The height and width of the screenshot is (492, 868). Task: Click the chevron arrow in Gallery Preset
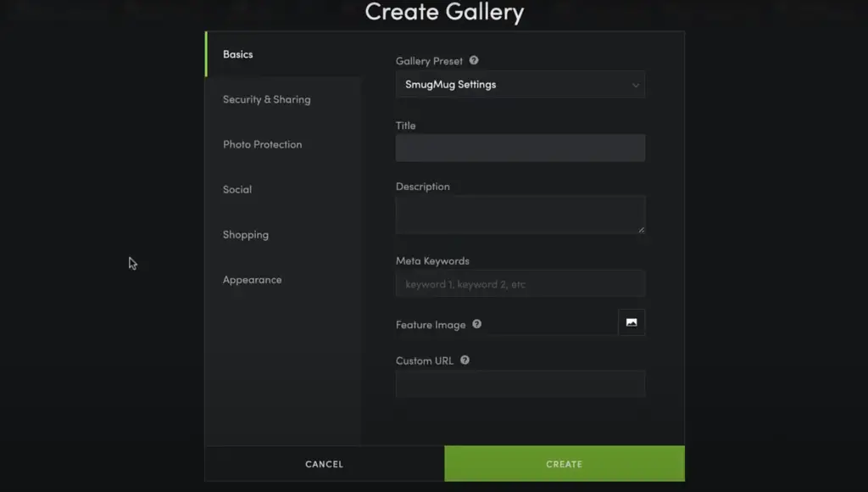pyautogui.click(x=635, y=85)
